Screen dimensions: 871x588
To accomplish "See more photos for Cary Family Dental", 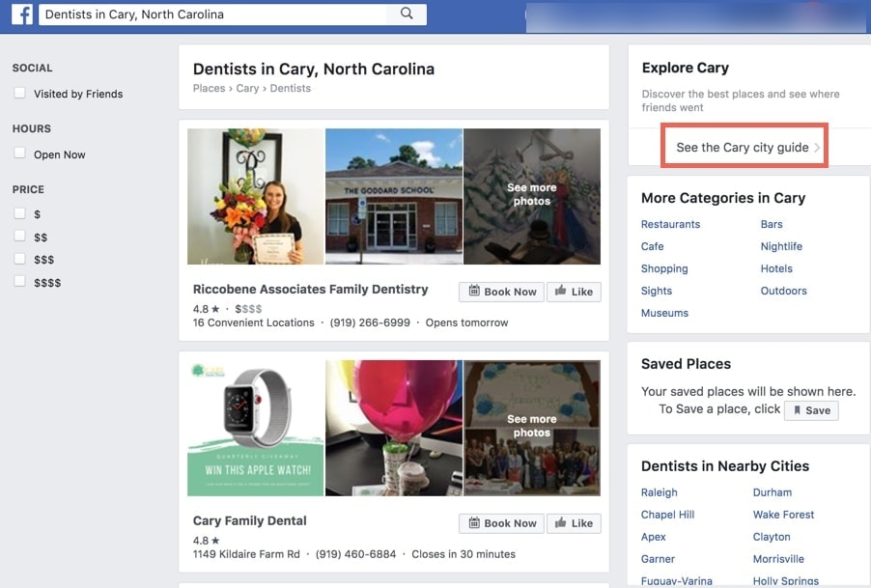I will coord(532,428).
